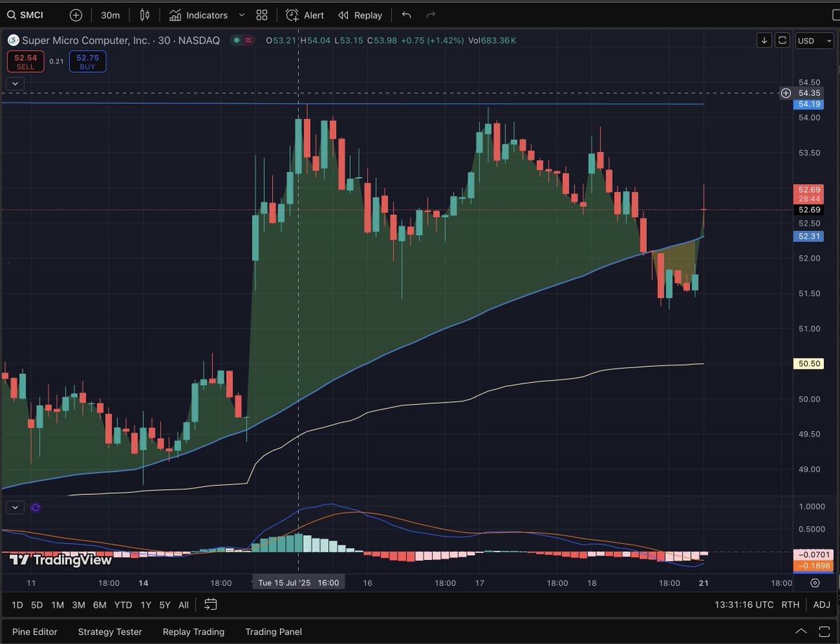The width and height of the screenshot is (840, 644).
Task: Start bar Replay mode
Action: click(360, 15)
